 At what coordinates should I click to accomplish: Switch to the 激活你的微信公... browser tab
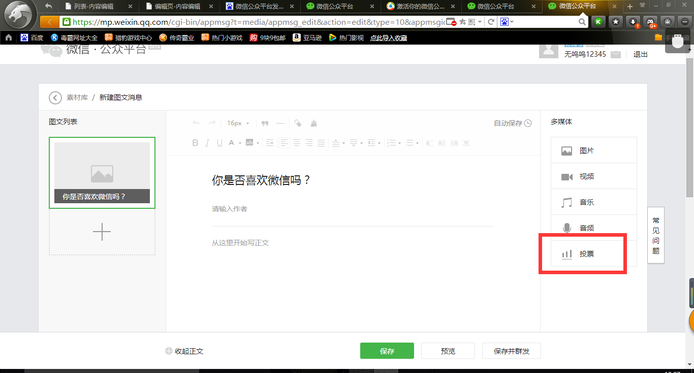(x=420, y=6)
